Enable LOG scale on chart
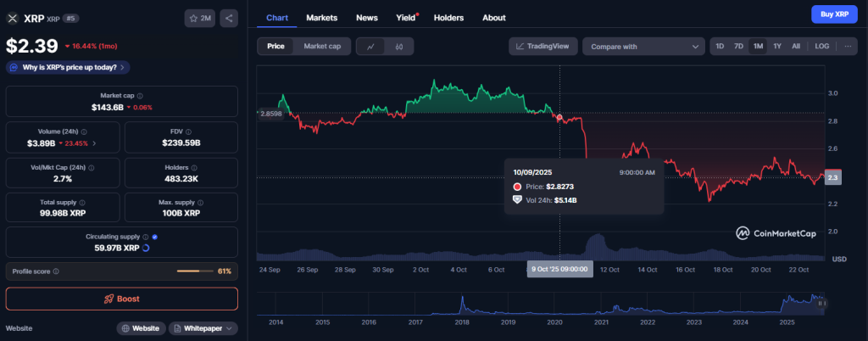The width and height of the screenshot is (868, 341). pos(822,47)
